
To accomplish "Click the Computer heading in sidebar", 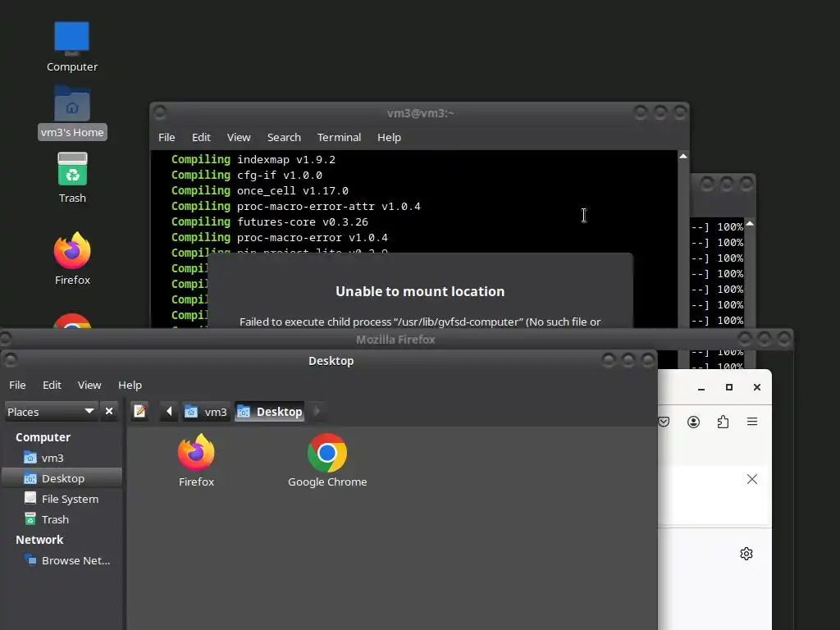I will [x=43, y=437].
